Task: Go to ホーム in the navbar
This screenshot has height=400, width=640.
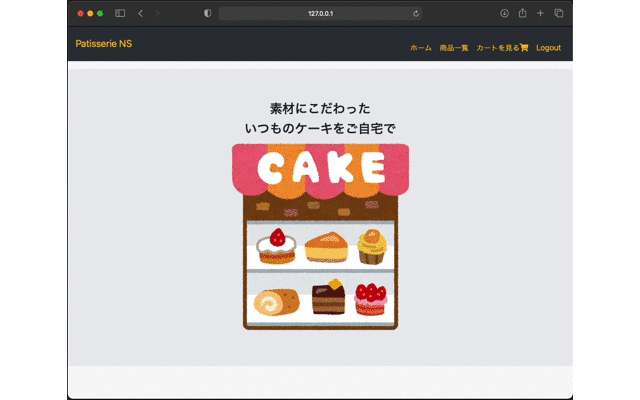Action: tap(421, 48)
